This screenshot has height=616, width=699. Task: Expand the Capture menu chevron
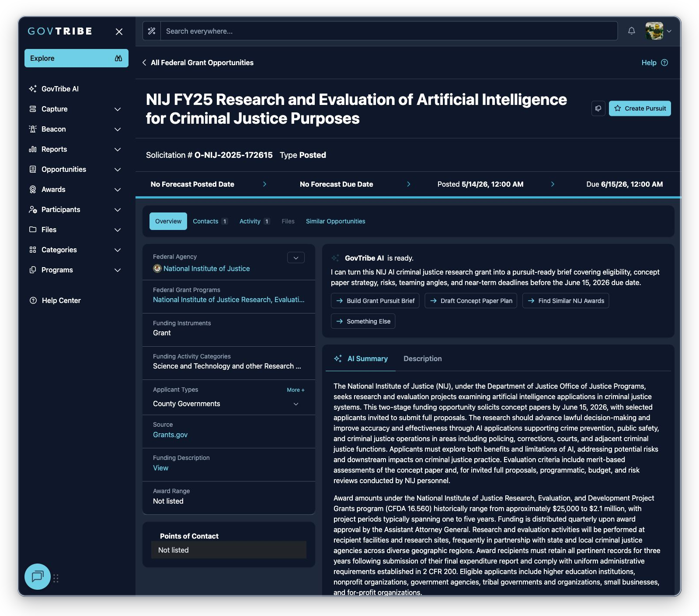point(118,109)
